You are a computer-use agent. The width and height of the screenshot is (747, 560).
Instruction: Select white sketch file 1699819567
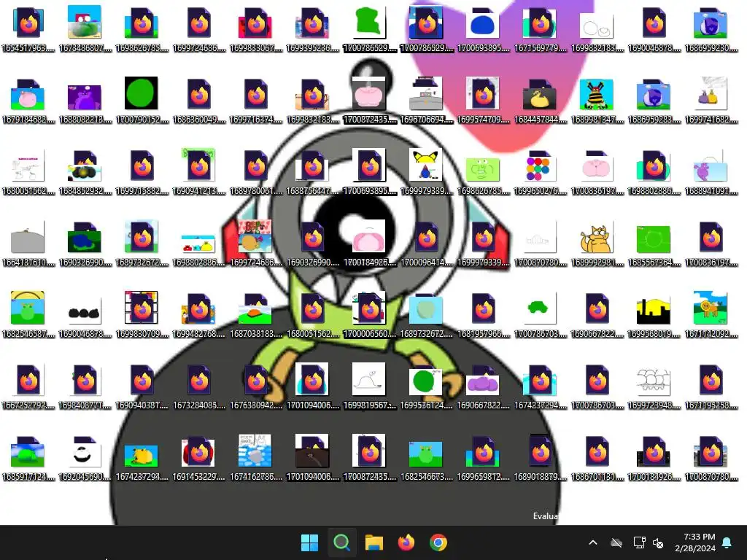click(370, 386)
